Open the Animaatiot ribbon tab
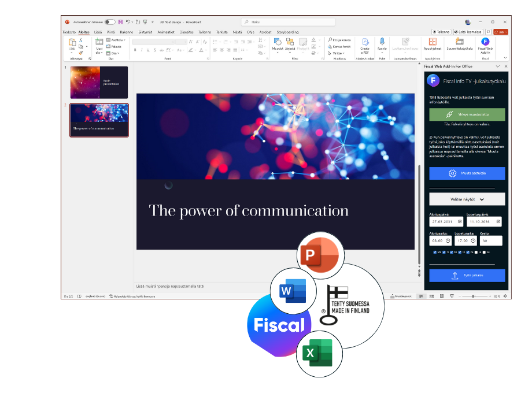532x393 pixels. 166,32
